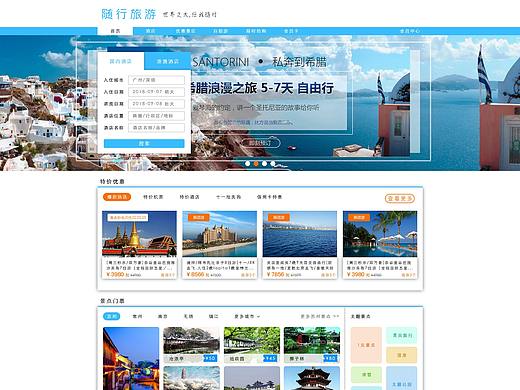Click the 酒店名称 input field
520x390 pixels.
156,128
